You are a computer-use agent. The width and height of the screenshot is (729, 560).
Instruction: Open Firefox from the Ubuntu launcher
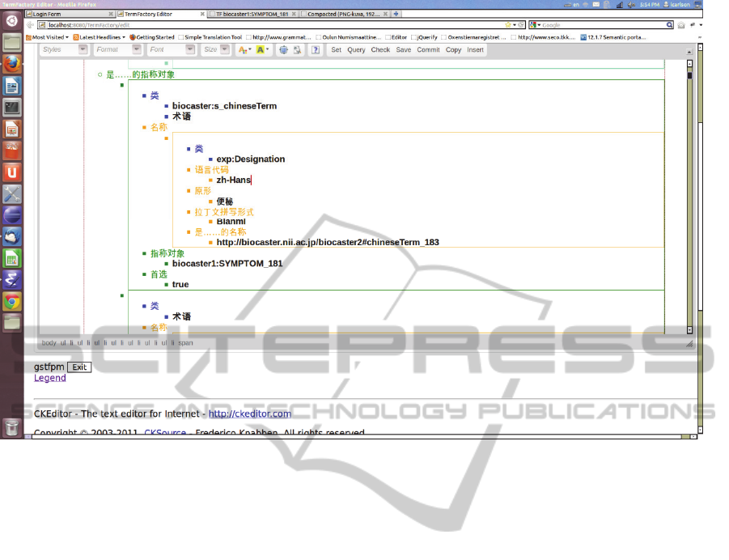(x=12, y=64)
